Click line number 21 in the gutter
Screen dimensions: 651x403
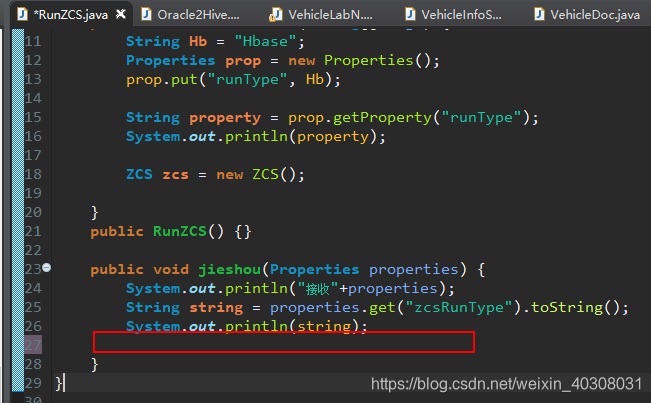tap(33, 231)
